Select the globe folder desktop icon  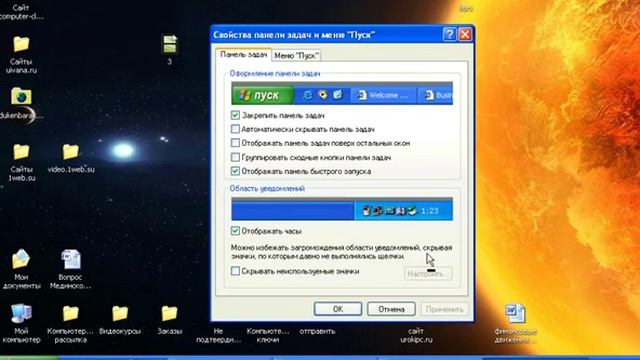[x=21, y=97]
